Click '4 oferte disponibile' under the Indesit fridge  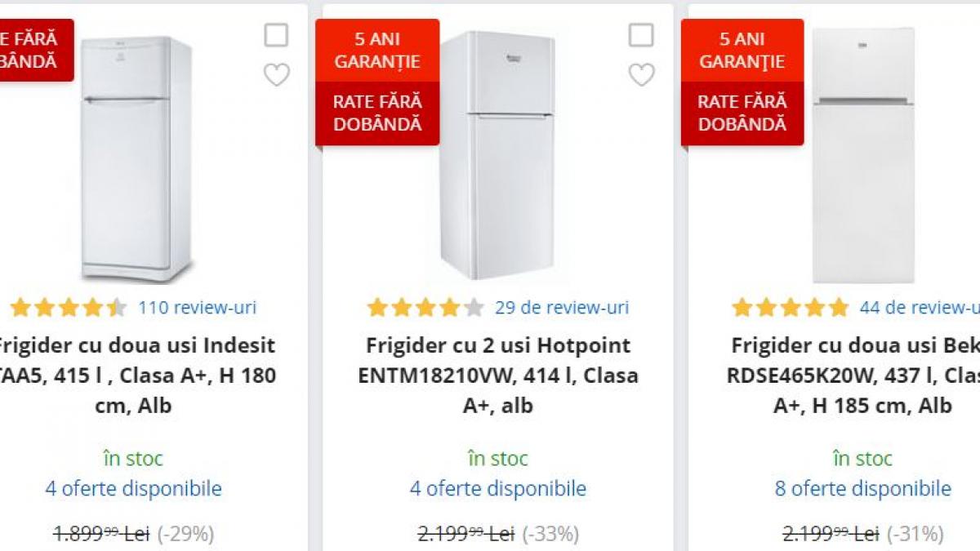(132, 488)
